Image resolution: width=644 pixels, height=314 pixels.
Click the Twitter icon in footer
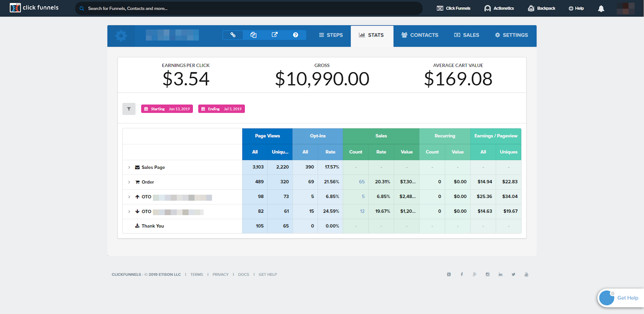[513, 275]
